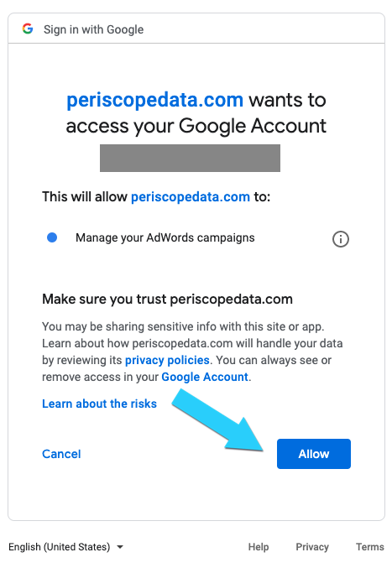Cancel the access request
Viewport: 392px width, 568px height.
61,454
